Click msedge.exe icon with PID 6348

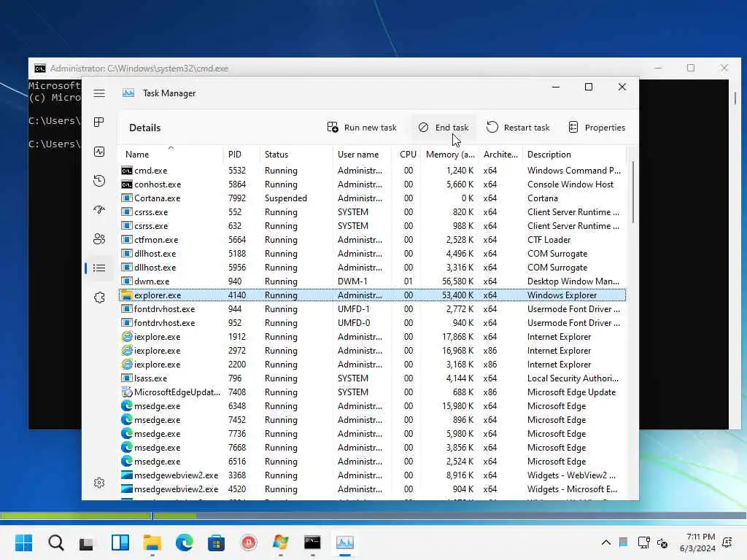[127, 405]
